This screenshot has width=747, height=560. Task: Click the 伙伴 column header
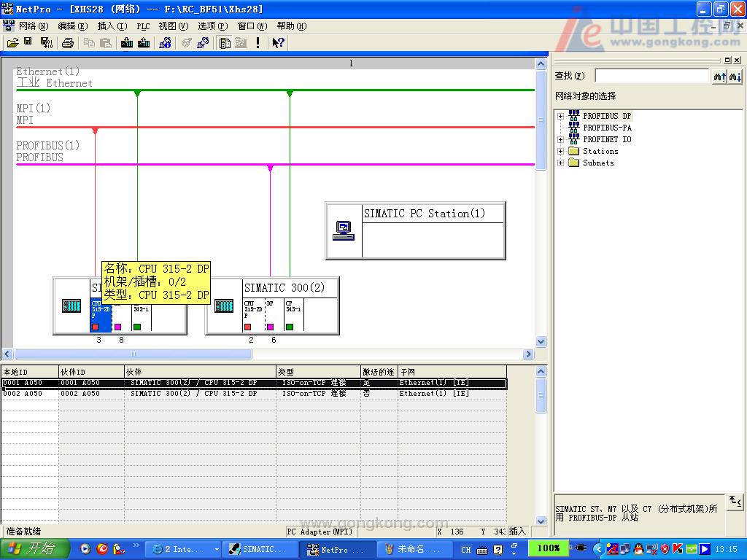[200, 372]
